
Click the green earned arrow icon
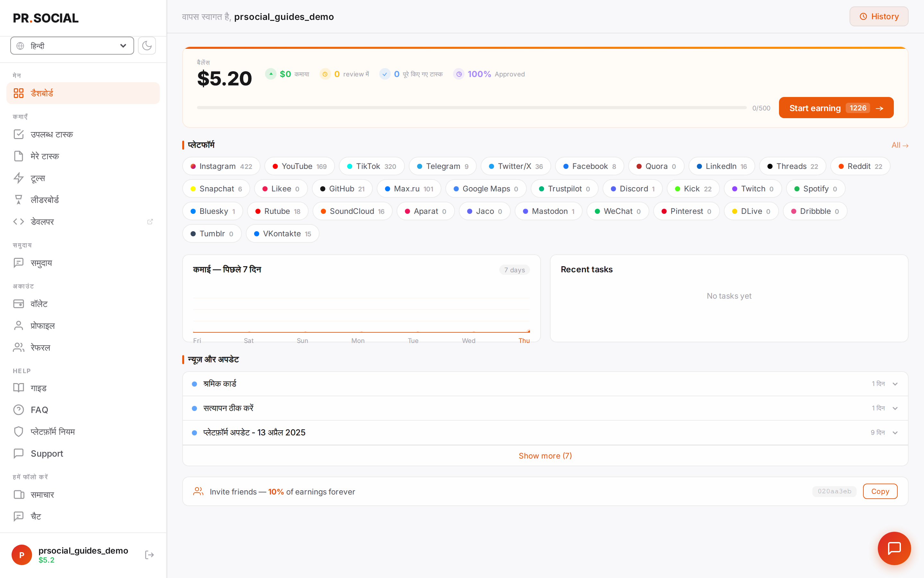pyautogui.click(x=271, y=74)
